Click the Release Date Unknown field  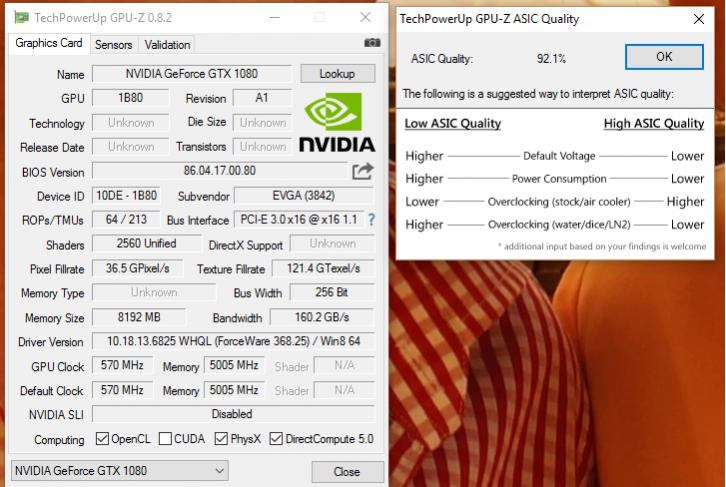(131, 147)
